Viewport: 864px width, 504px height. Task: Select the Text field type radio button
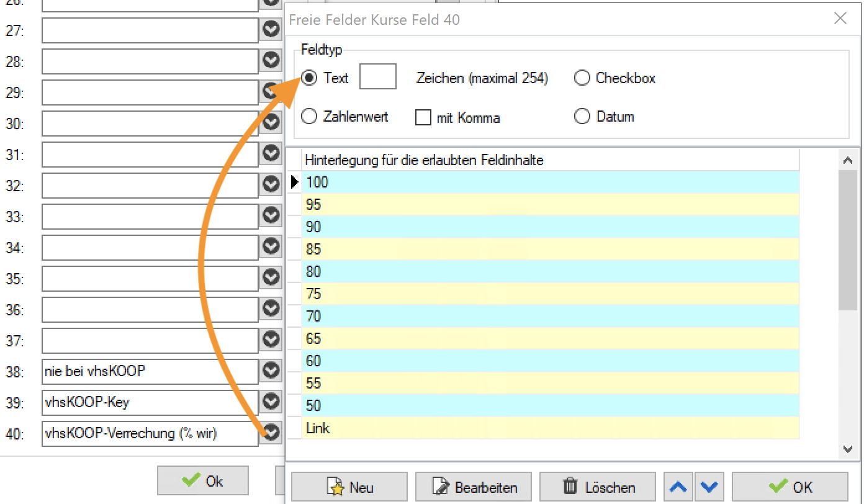[308, 78]
